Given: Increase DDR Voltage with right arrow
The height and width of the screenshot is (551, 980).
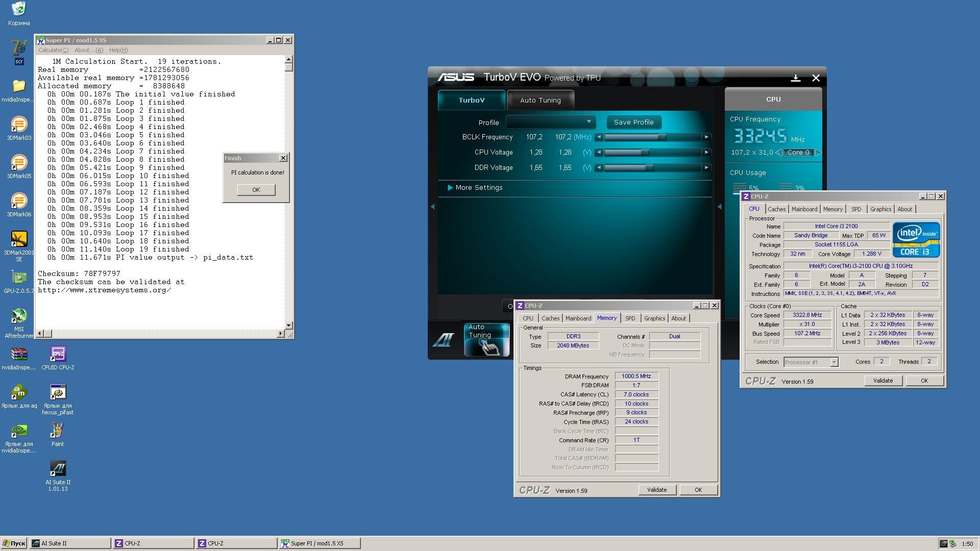Looking at the screenshot, I should pyautogui.click(x=706, y=168).
